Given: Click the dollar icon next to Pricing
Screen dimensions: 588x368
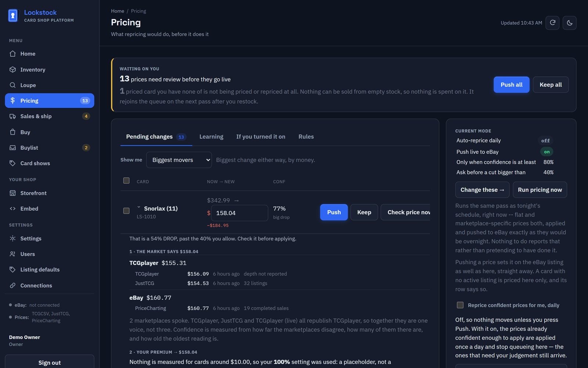Looking at the screenshot, I should pos(12,100).
